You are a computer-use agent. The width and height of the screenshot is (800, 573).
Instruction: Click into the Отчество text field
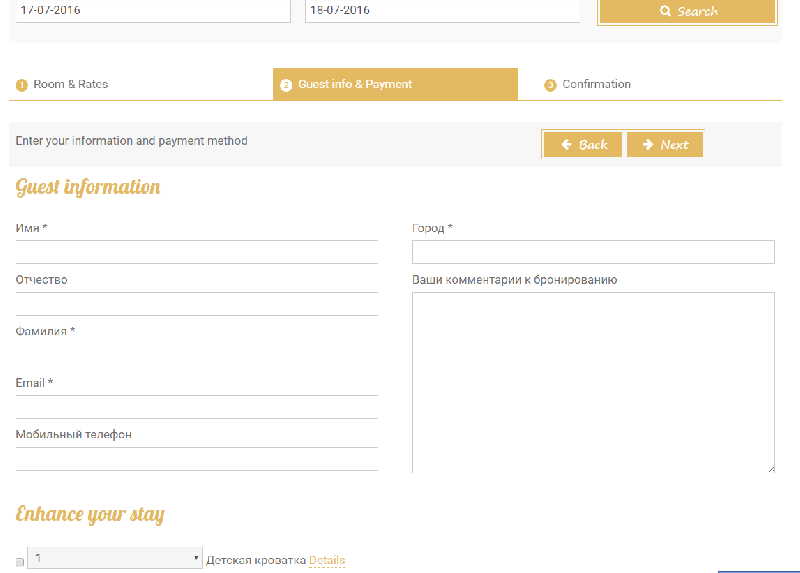196,303
